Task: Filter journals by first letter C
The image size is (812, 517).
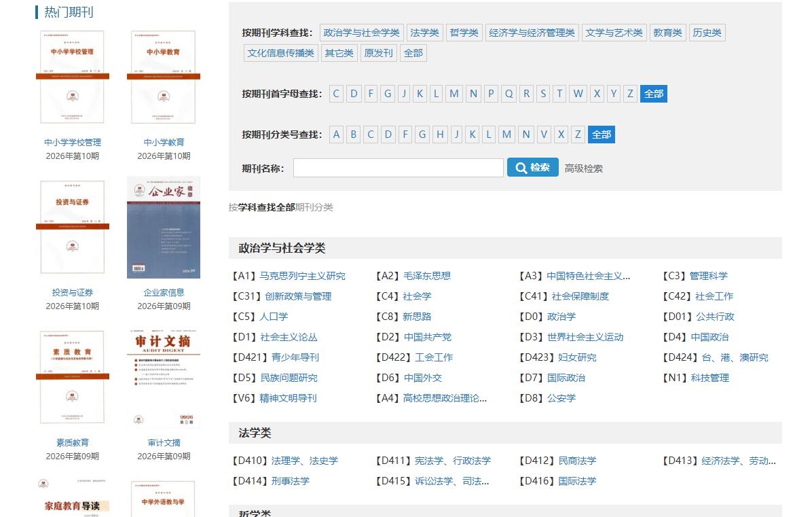Action: [336, 94]
